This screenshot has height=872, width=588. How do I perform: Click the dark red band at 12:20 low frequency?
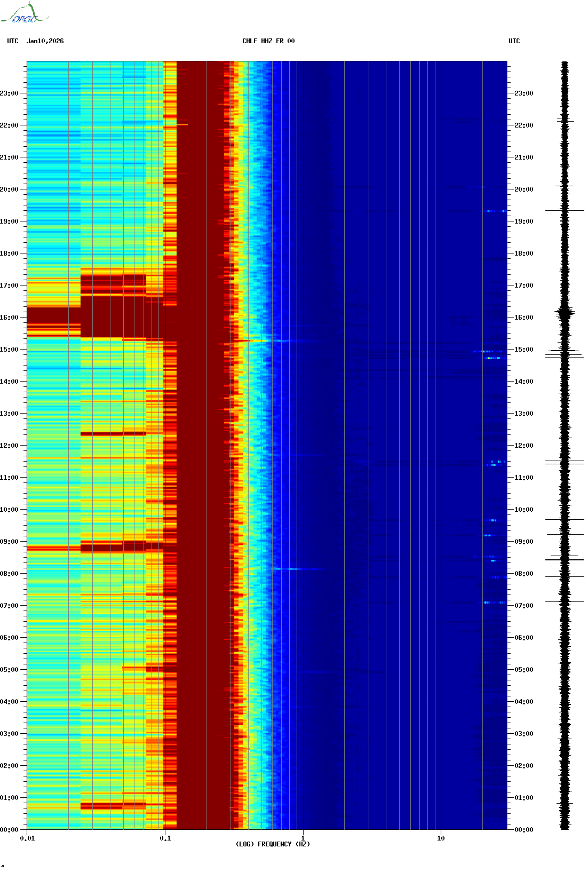pyautogui.click(x=113, y=434)
